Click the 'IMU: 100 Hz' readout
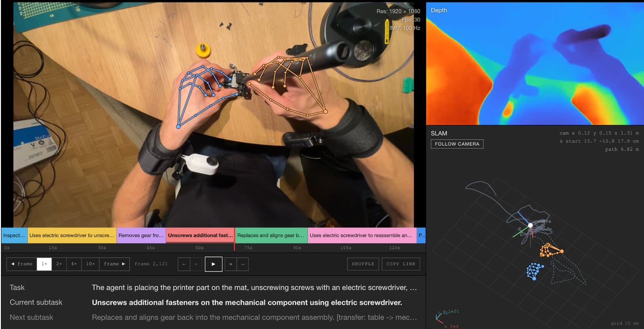The width and height of the screenshot is (644, 329). pos(405,28)
